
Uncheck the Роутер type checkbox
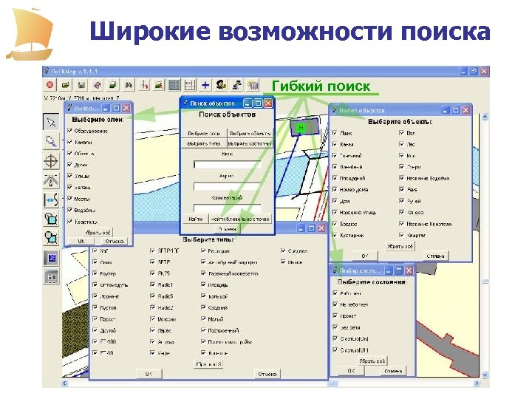click(x=95, y=273)
